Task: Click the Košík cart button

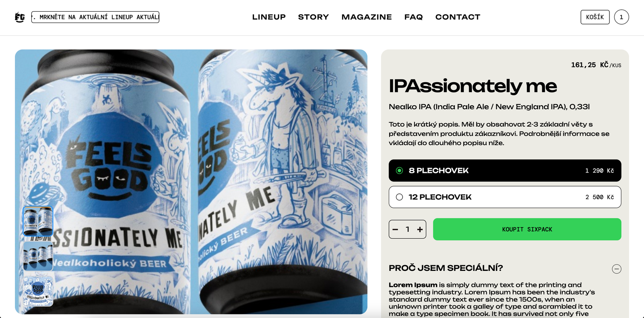Action: point(595,17)
